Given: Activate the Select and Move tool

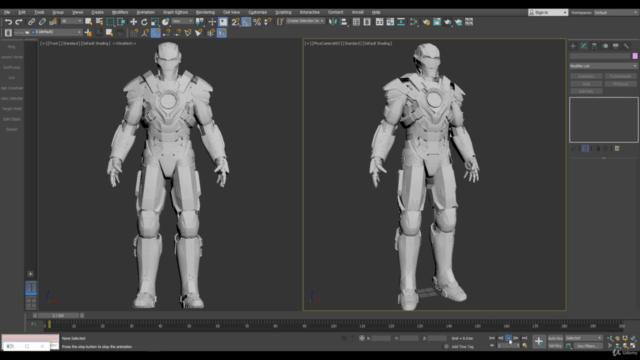Looking at the screenshot, I should tap(133, 22).
